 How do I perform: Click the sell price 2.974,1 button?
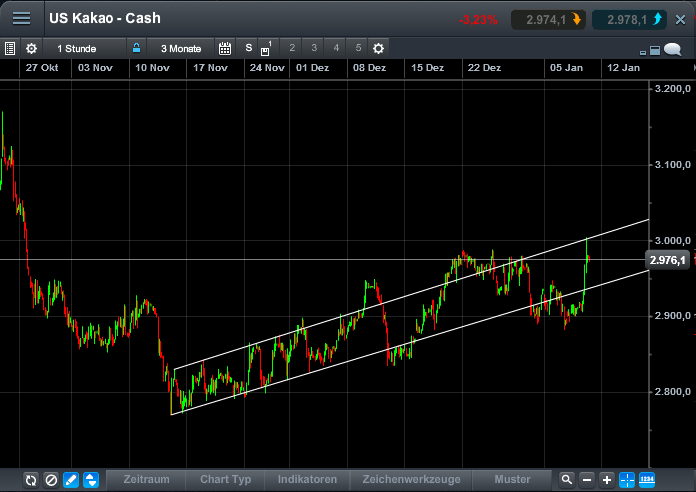click(x=548, y=19)
